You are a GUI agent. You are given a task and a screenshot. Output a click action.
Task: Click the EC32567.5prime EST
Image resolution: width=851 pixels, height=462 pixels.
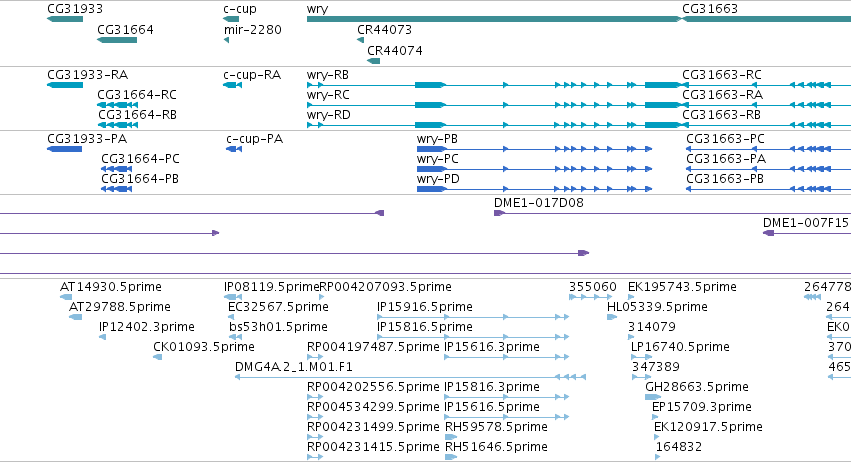tap(231, 317)
